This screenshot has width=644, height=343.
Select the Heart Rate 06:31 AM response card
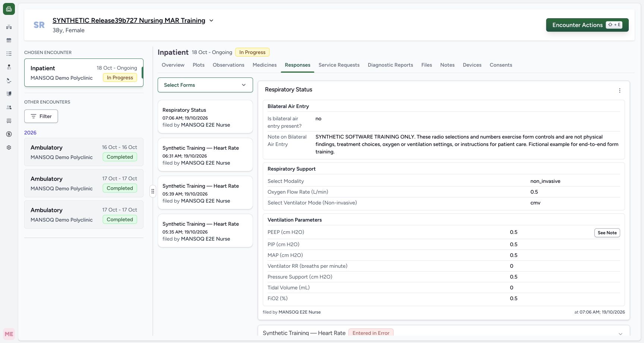click(x=205, y=155)
